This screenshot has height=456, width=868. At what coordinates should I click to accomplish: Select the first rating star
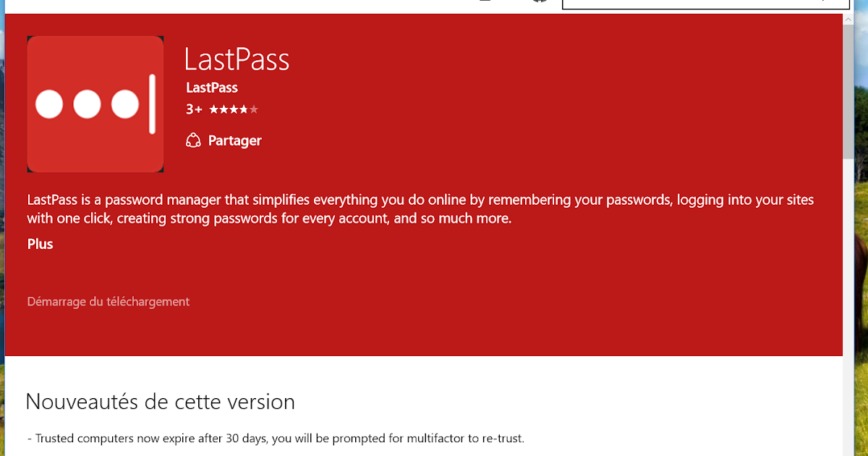coord(216,109)
